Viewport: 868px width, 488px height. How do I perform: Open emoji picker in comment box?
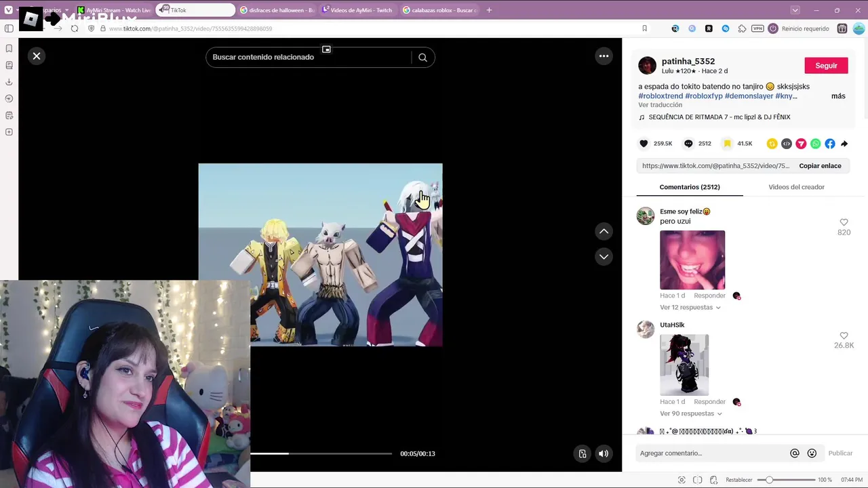pyautogui.click(x=812, y=453)
